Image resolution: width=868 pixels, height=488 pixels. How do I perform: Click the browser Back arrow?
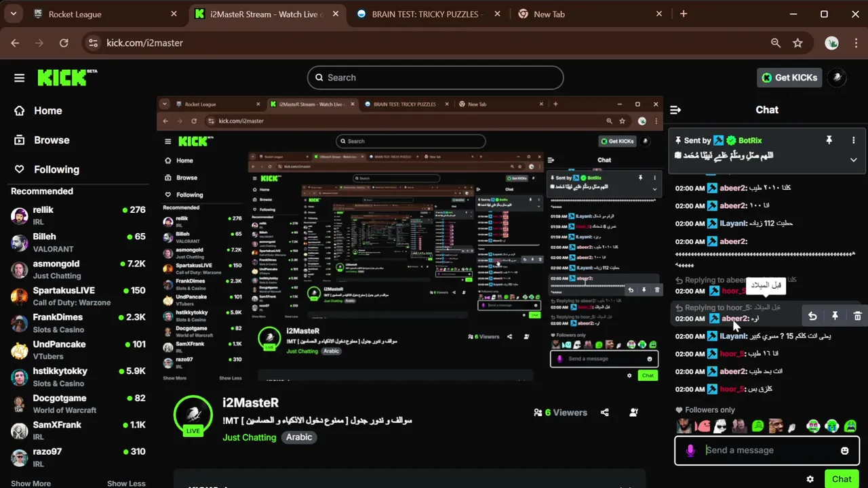(15, 43)
